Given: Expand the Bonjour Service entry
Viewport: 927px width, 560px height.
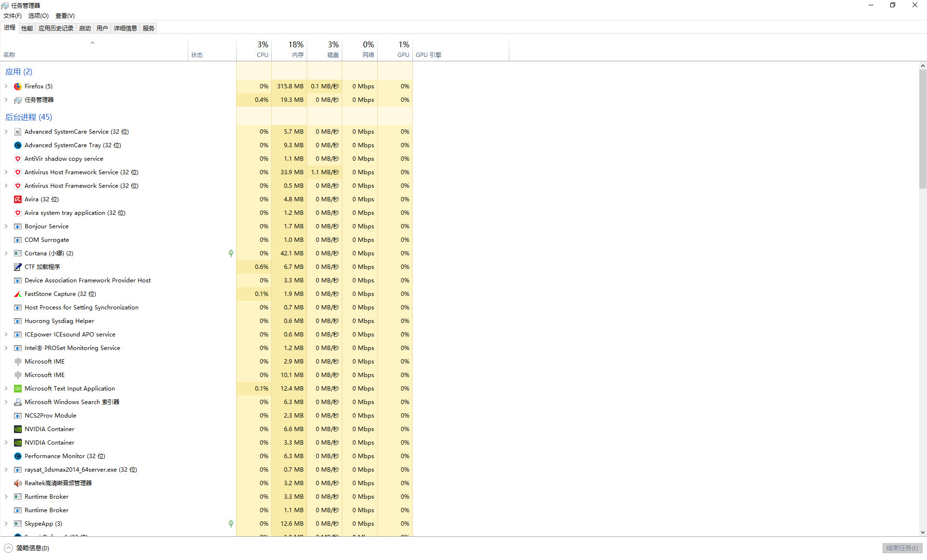Looking at the screenshot, I should tap(6, 226).
